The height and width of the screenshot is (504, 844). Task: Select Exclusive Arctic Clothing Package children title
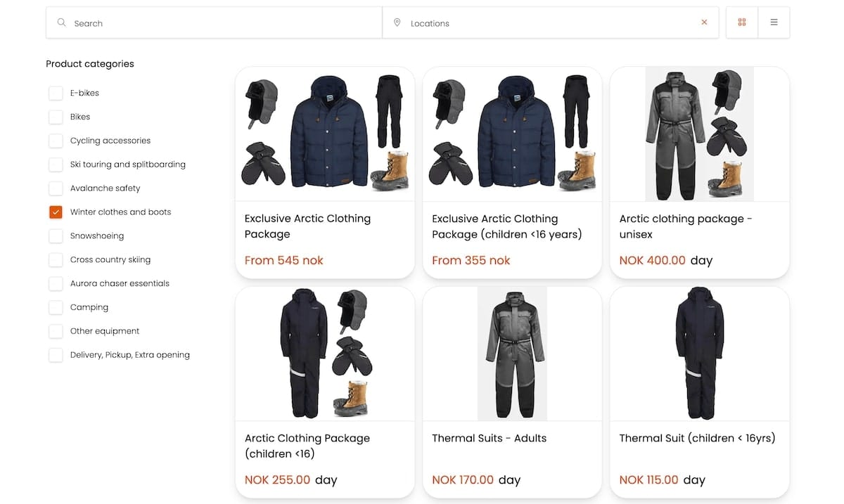tap(506, 226)
